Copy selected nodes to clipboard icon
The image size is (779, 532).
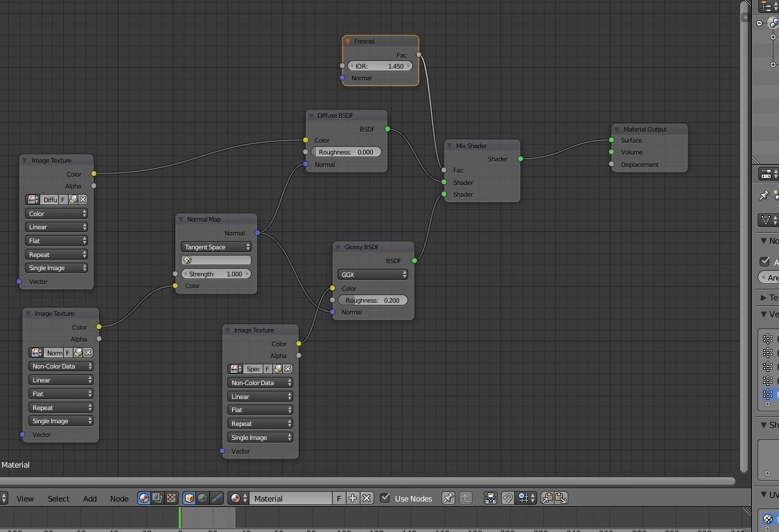click(548, 498)
